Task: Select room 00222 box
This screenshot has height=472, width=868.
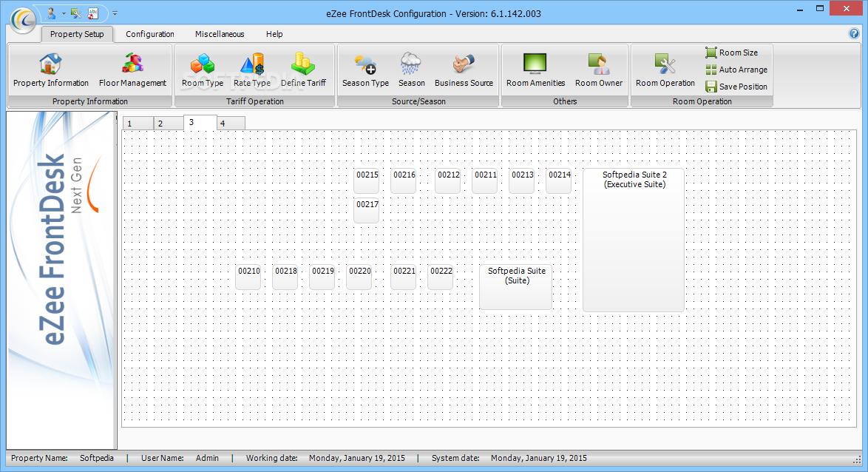Action: [441, 277]
